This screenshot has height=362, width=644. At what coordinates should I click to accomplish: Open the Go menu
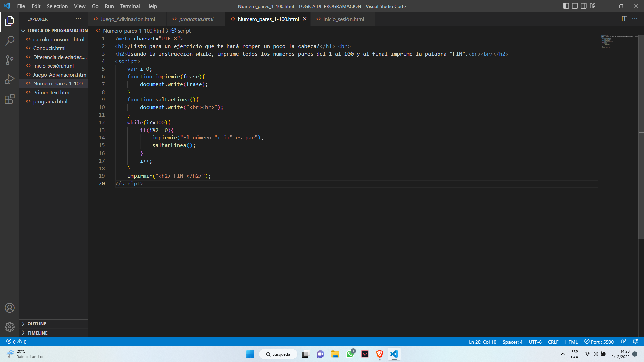pos(95,6)
